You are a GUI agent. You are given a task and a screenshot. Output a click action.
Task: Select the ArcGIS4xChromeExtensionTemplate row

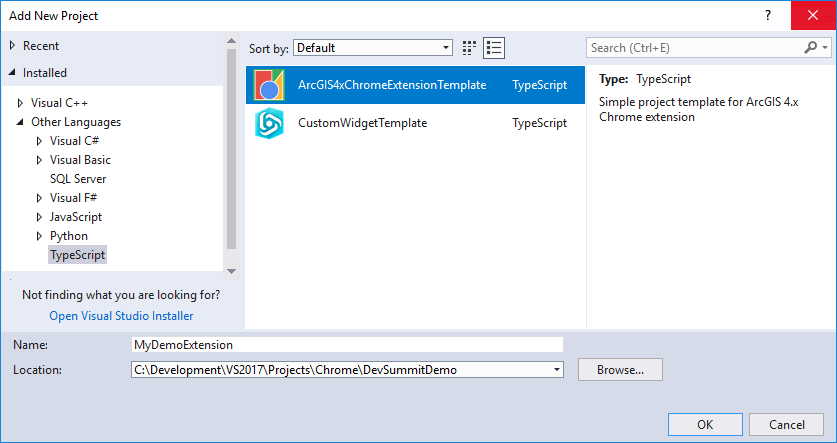coord(415,85)
